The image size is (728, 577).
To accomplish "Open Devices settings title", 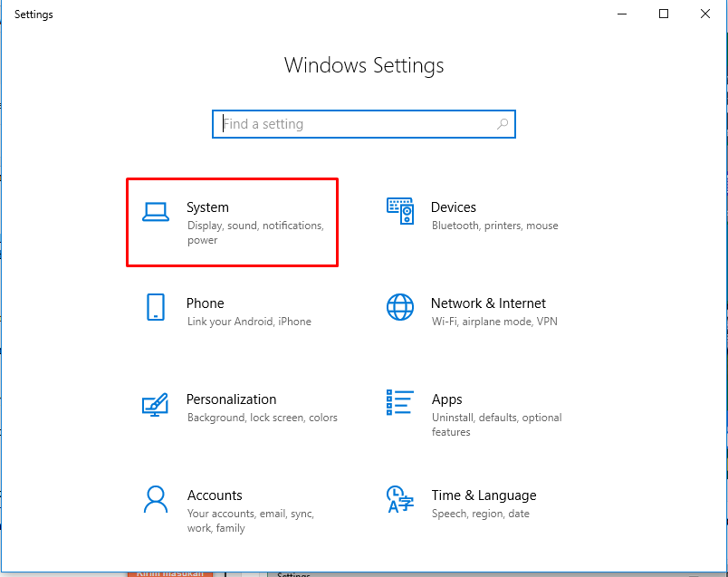I will point(454,207).
